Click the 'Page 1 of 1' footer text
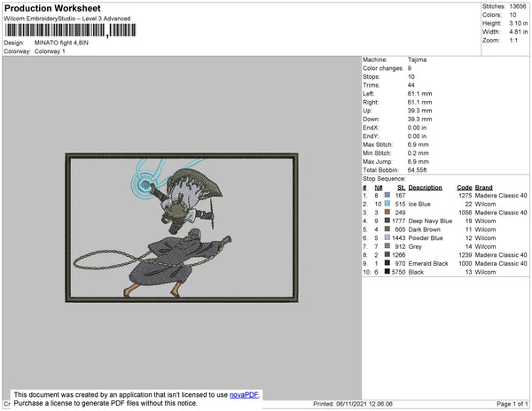Image resolution: width=532 pixels, height=411 pixels. [x=512, y=404]
